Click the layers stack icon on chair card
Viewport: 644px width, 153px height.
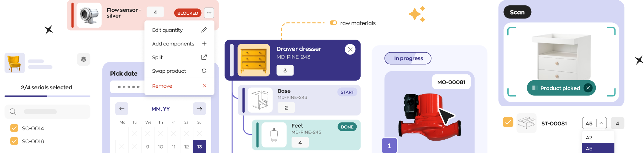84,59
